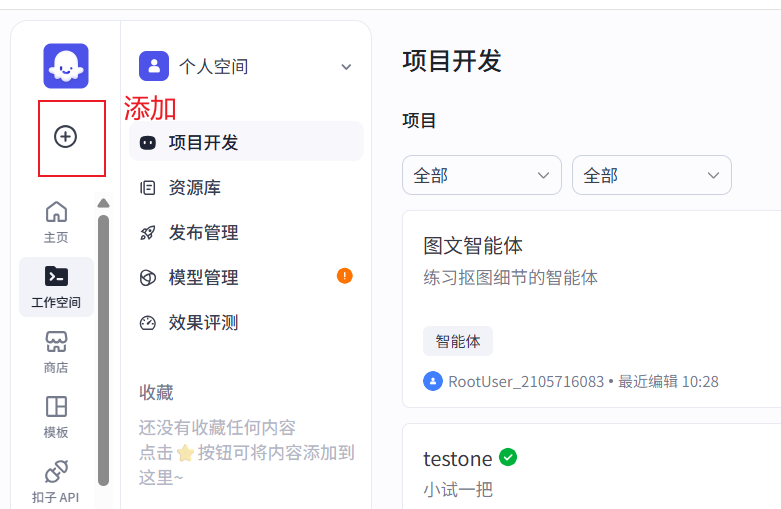Click the Coze ghost logo icon
Image resolution: width=781 pixels, height=509 pixels.
(x=66, y=66)
